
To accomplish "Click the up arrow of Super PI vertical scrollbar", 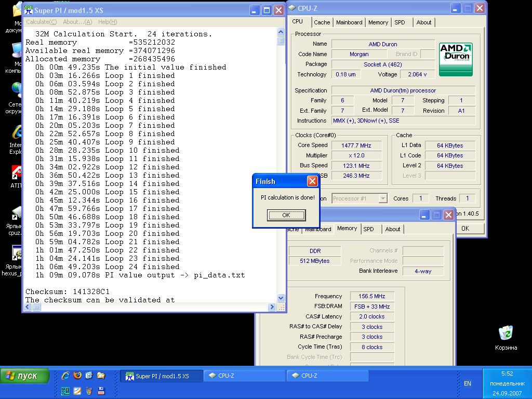I will pos(281,32).
